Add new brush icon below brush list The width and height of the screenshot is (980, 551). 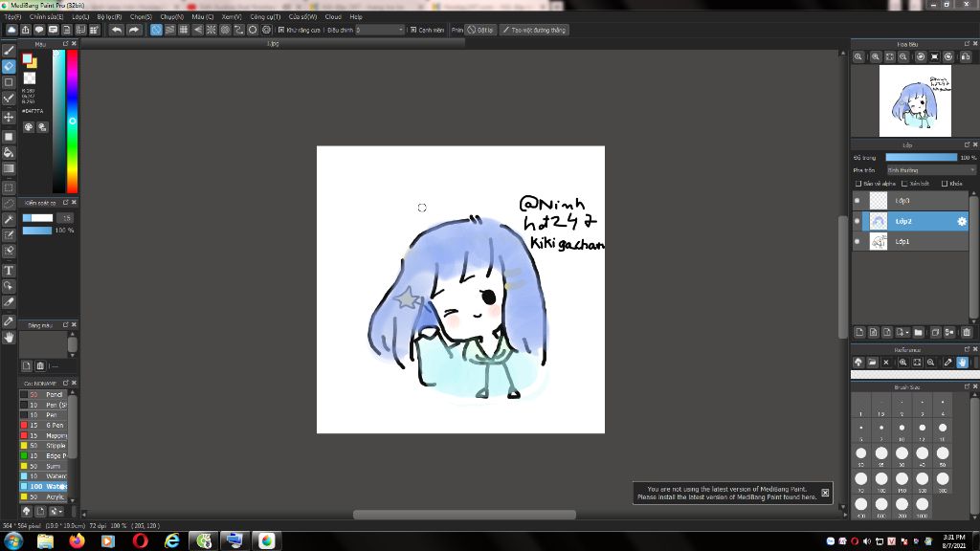pyautogui.click(x=40, y=511)
